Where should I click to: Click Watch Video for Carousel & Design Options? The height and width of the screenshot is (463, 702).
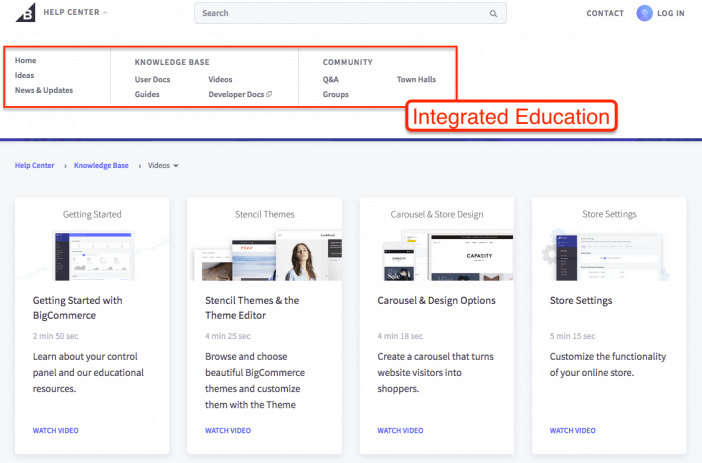click(x=400, y=430)
